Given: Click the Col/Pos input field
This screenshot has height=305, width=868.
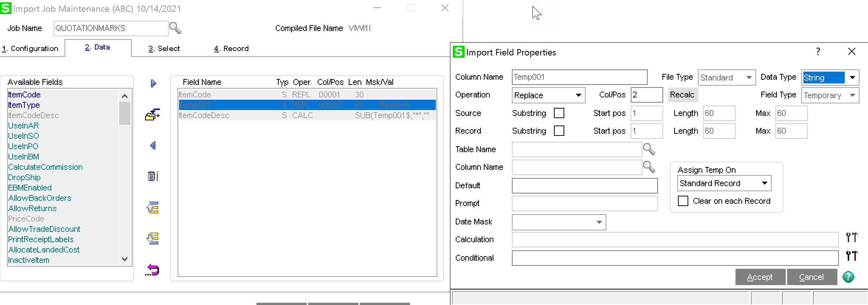Looking at the screenshot, I should 647,95.
